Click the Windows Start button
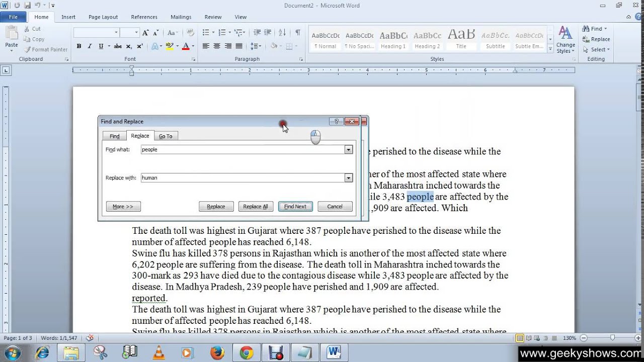The image size is (644, 362). [x=12, y=352]
